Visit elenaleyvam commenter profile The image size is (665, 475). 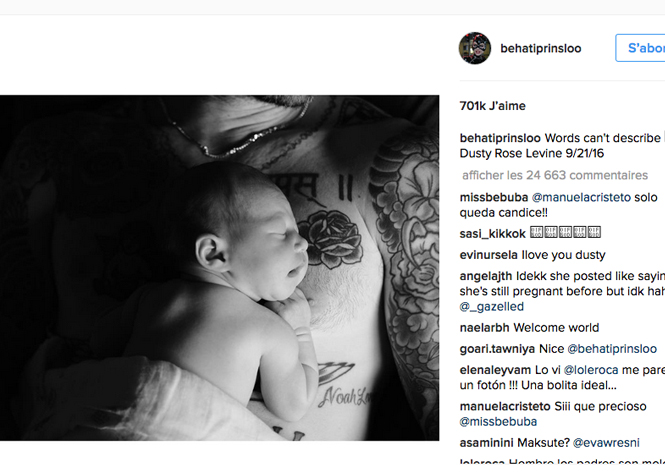[x=495, y=370]
